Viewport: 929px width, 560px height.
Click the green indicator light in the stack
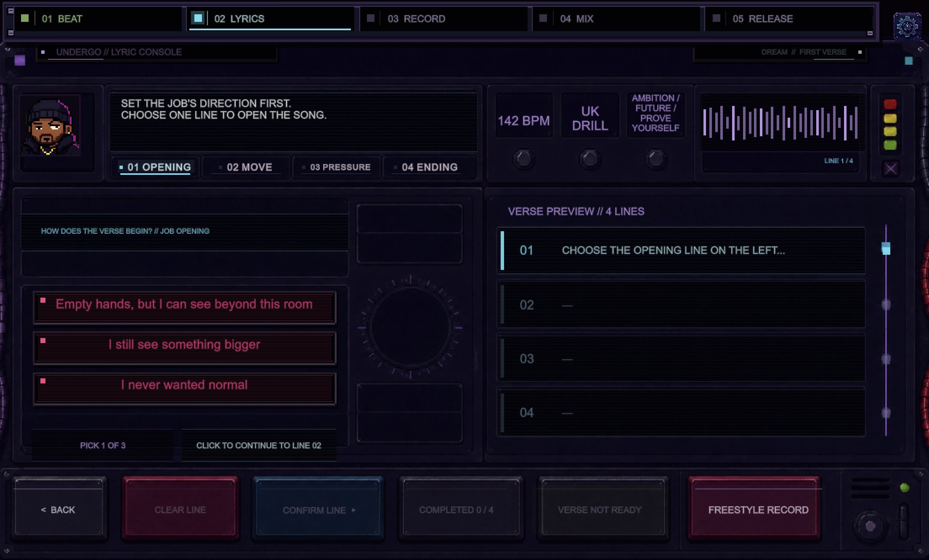890,145
